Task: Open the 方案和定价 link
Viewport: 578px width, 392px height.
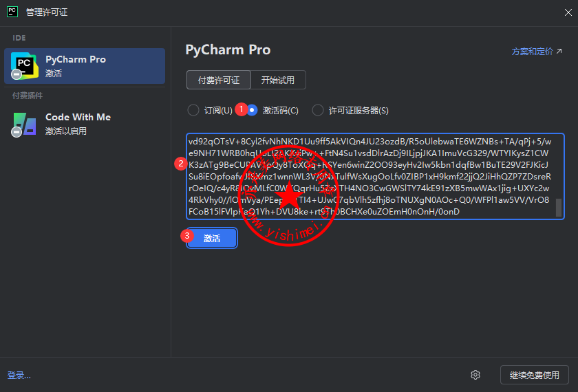Action: click(537, 51)
